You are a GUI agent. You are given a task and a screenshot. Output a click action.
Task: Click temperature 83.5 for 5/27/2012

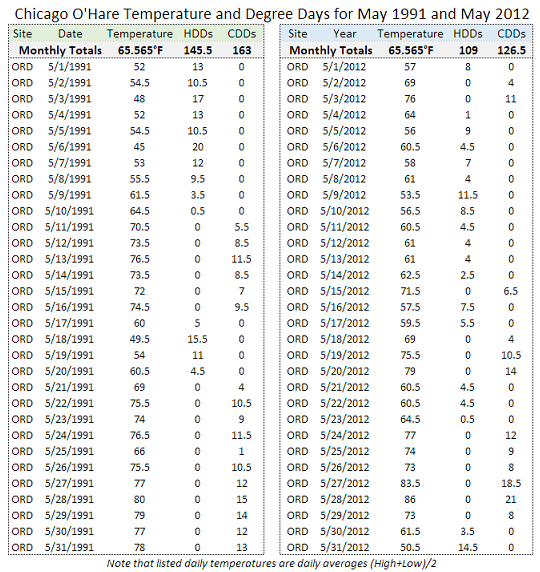point(410,483)
